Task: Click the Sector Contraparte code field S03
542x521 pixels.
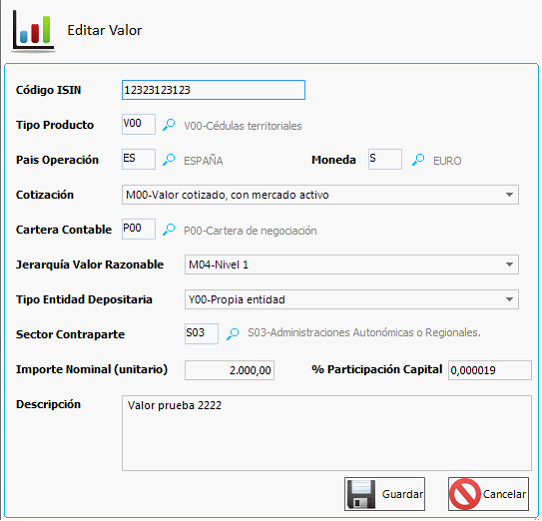Action: (202, 333)
